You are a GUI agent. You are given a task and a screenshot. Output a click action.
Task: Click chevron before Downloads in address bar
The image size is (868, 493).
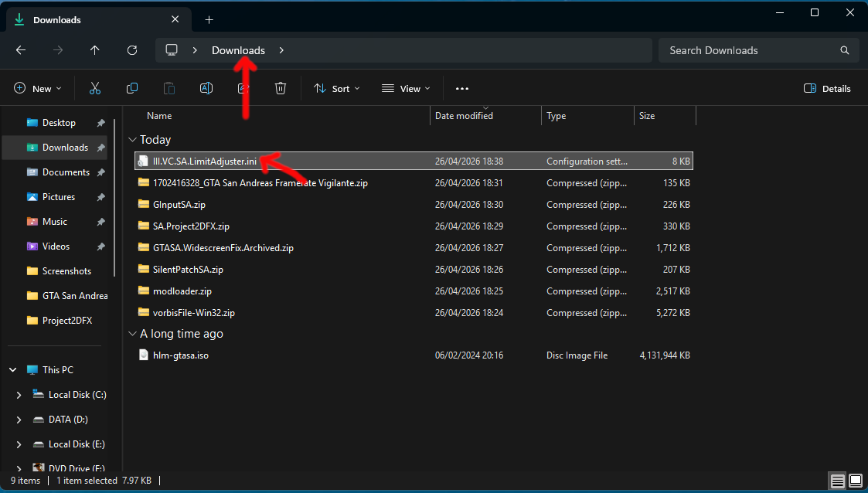[195, 50]
